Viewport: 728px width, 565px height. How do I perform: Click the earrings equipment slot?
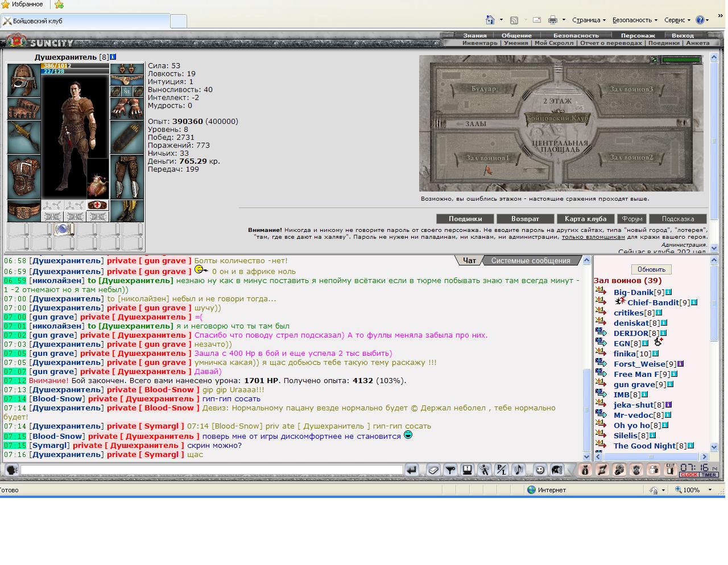tap(127, 69)
